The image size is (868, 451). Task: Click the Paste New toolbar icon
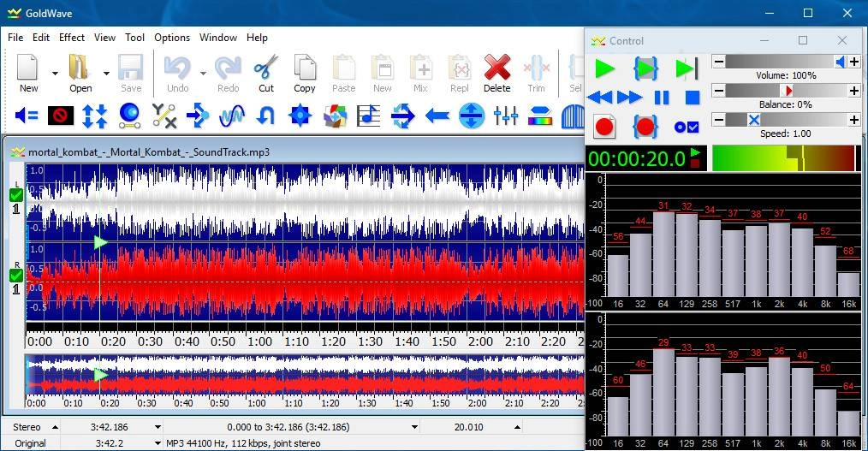tap(383, 68)
